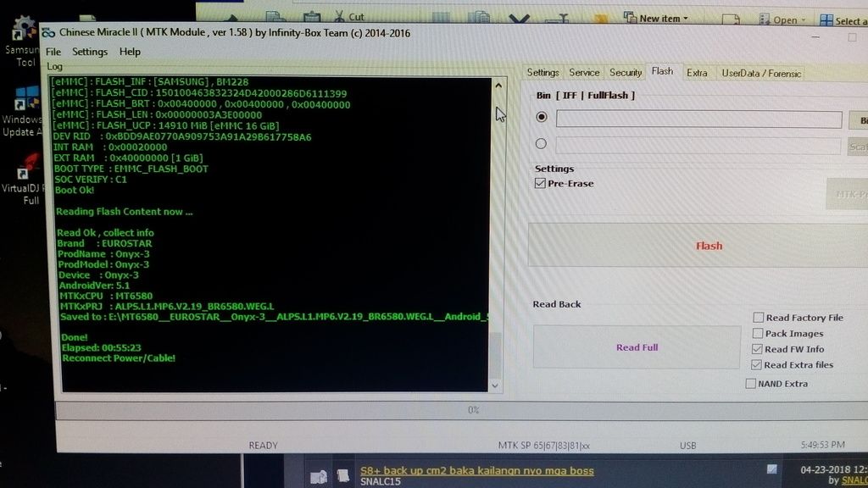Disable the Pre-Erase checkbox

pyautogui.click(x=541, y=184)
